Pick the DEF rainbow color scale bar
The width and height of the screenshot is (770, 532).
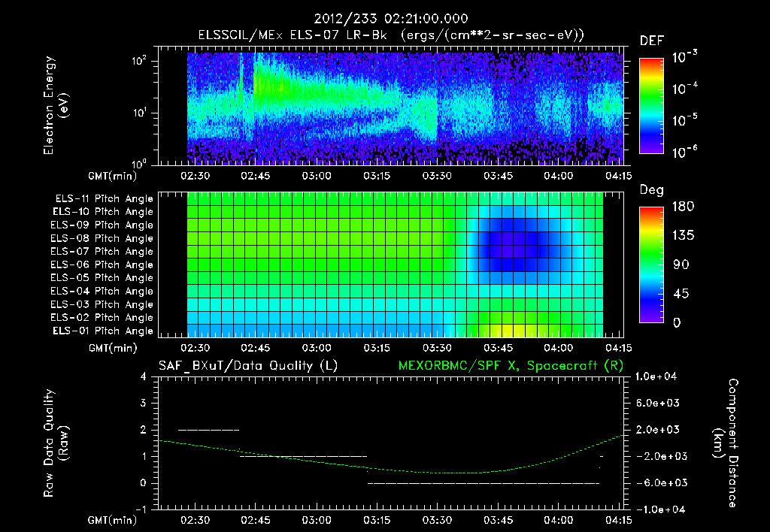[x=652, y=106]
